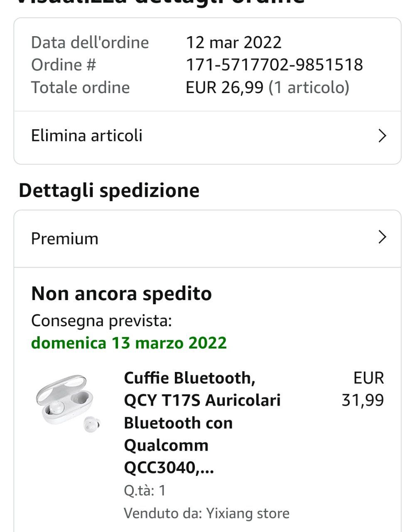
Task: Click the Ordine # label
Action: (x=64, y=65)
